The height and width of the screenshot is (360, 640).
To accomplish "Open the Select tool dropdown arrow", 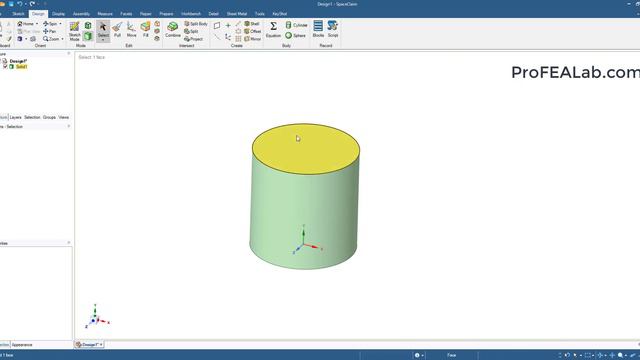I will coord(103,40).
